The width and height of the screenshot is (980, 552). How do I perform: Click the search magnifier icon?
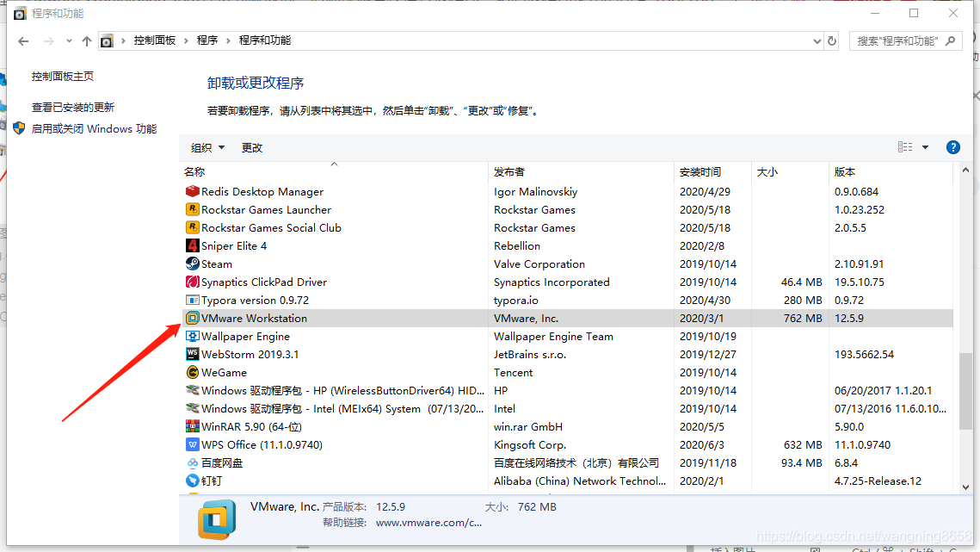point(951,40)
